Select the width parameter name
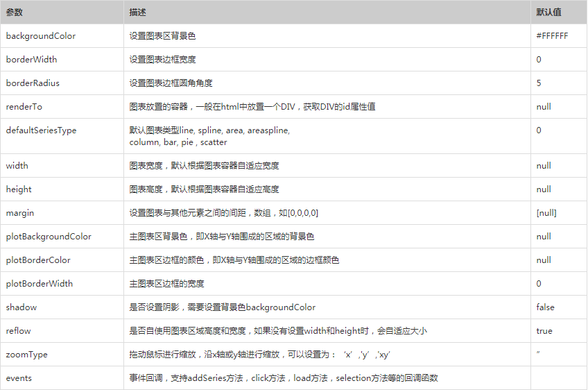 pyautogui.click(x=17, y=166)
